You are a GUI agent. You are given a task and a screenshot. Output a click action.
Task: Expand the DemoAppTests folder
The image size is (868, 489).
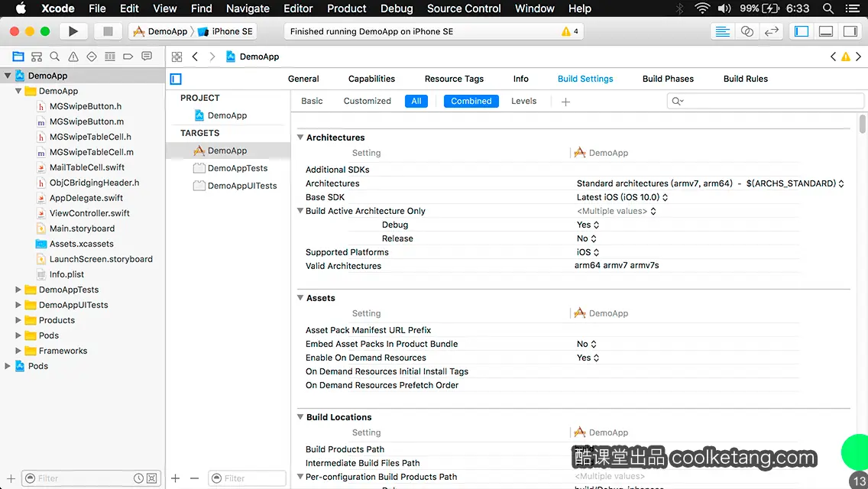18,290
